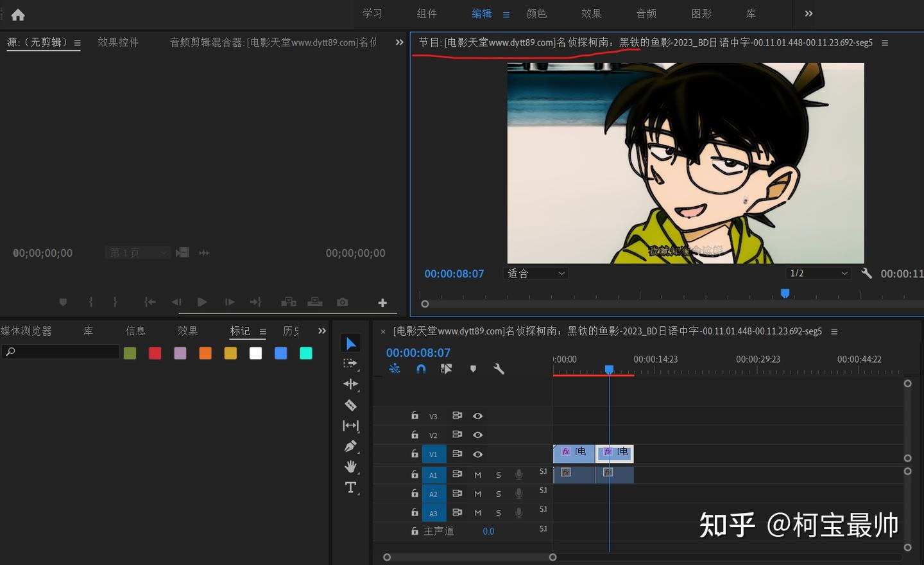
Task: Open zoom level dropdown 适合
Action: click(x=536, y=274)
